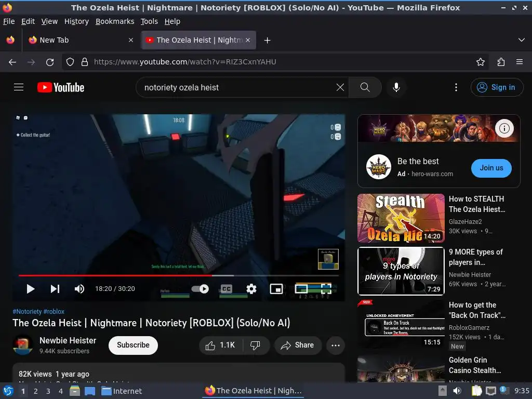532x399 pixels.
Task: Start voice search with the microphone
Action: pos(396,87)
